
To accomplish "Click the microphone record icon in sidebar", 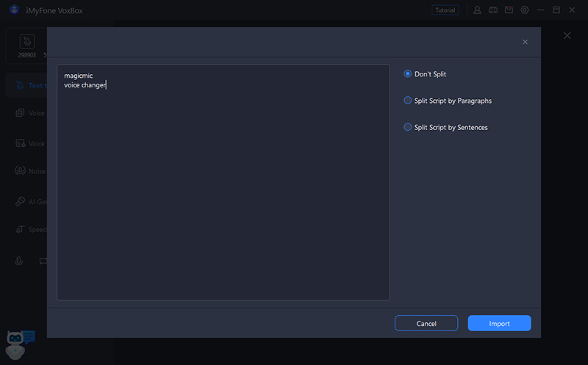I will pyautogui.click(x=19, y=261).
